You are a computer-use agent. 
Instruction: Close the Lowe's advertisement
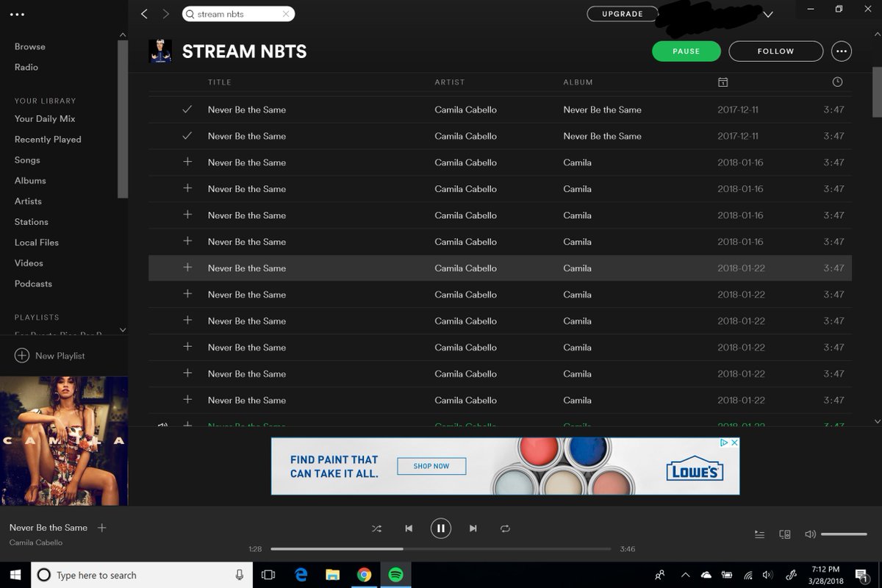coord(734,442)
